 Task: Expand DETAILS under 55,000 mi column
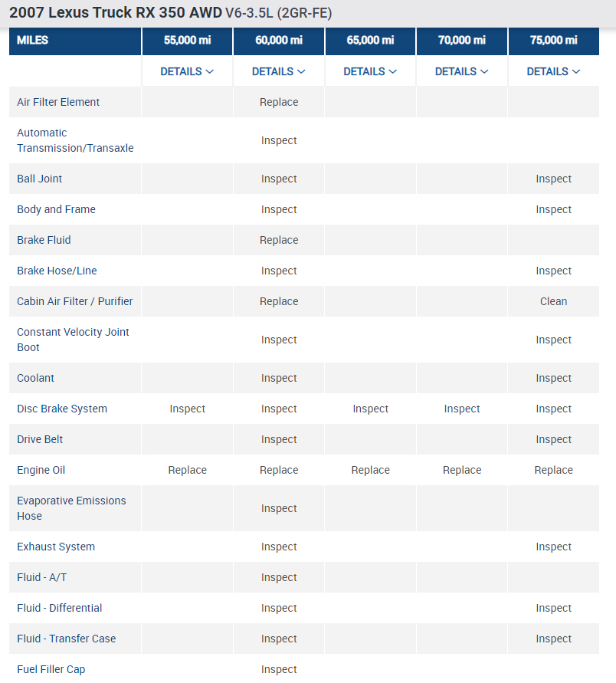click(187, 71)
